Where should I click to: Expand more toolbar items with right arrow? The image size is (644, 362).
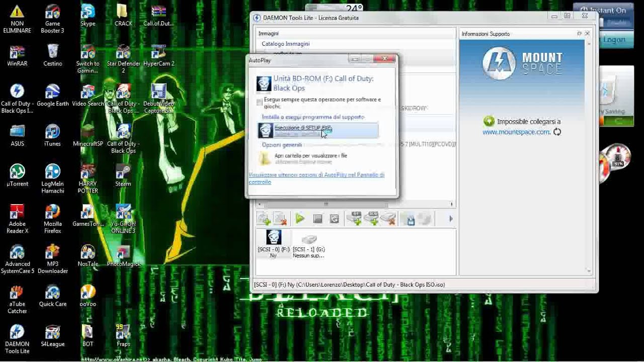tap(451, 219)
